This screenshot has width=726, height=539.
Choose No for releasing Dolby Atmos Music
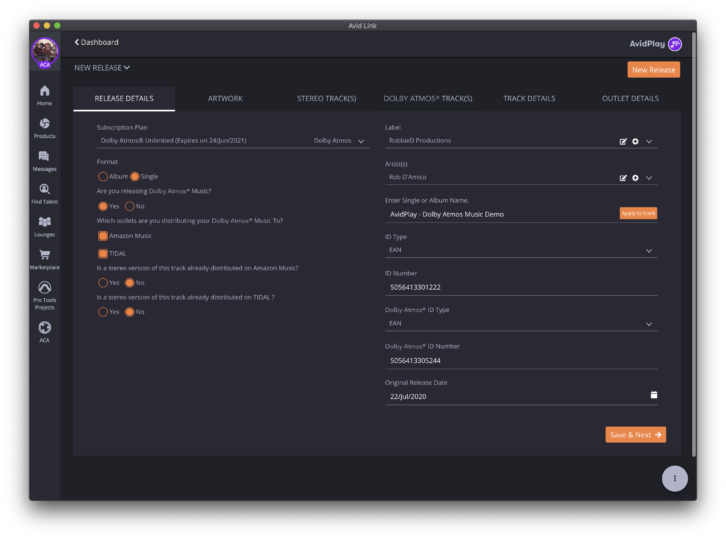[130, 206]
